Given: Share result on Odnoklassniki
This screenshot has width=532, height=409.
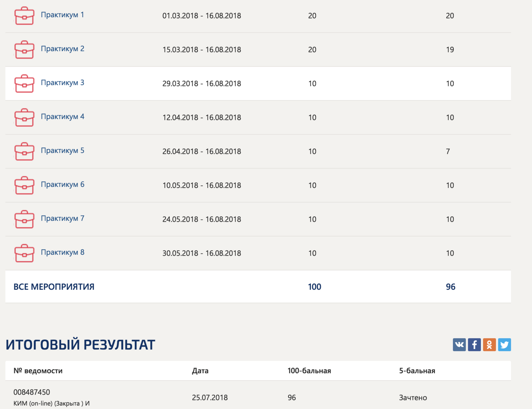Looking at the screenshot, I should [489, 344].
